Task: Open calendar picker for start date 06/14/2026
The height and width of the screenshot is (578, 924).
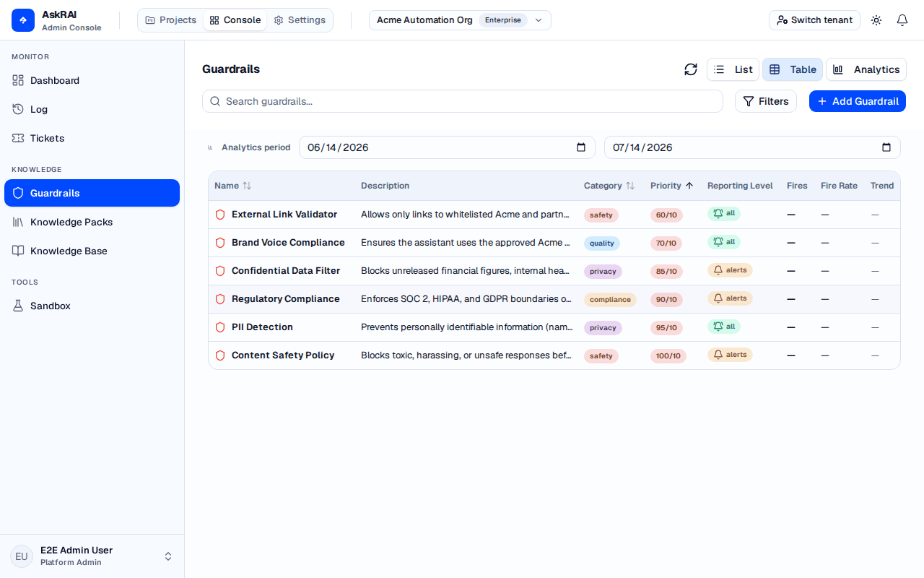Action: coord(581,147)
